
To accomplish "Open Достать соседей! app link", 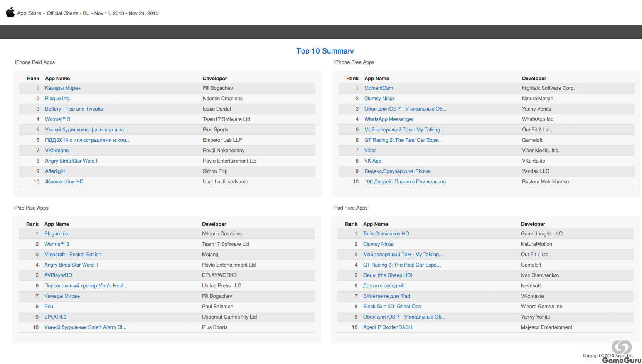I will (384, 286).
